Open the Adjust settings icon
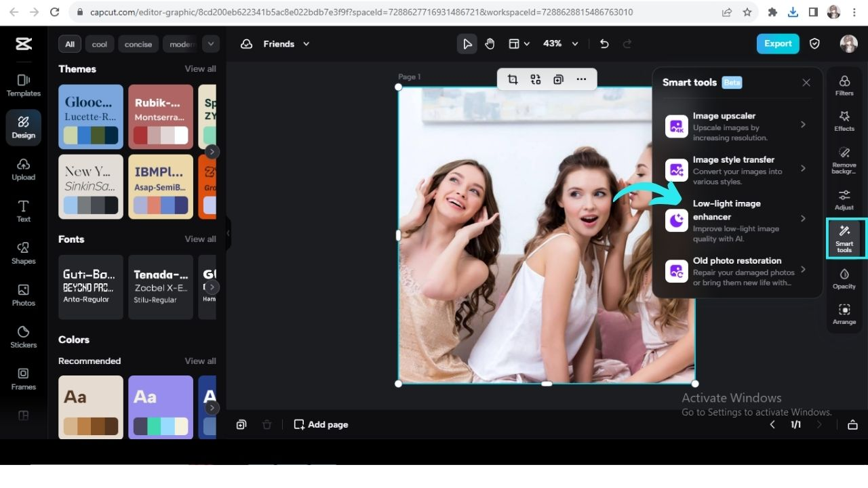The width and height of the screenshot is (868, 488). coord(844,199)
